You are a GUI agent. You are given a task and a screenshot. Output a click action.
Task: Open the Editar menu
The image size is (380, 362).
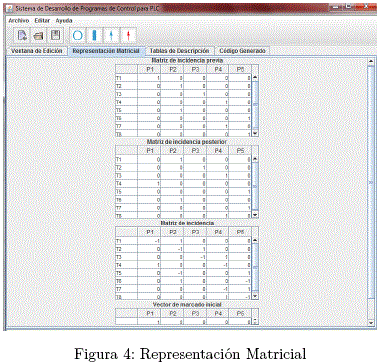point(42,21)
